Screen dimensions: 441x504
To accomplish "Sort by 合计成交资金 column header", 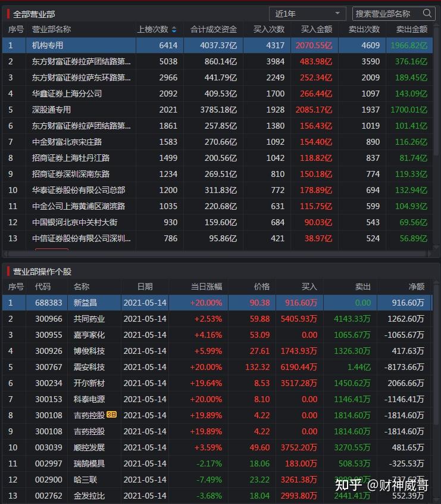I will (x=214, y=30).
